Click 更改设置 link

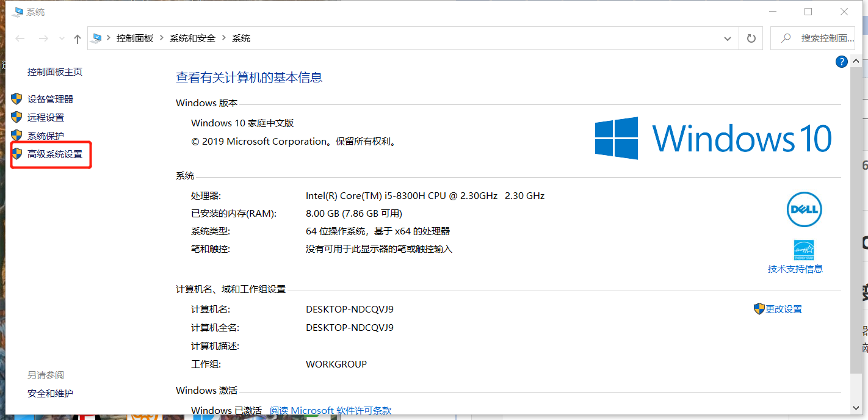coord(784,309)
